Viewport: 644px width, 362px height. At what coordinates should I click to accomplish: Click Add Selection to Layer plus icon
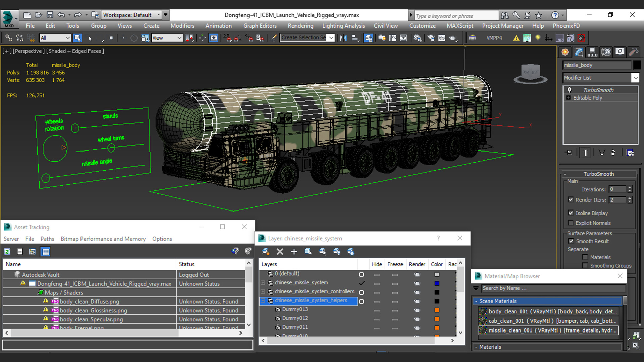[294, 251]
